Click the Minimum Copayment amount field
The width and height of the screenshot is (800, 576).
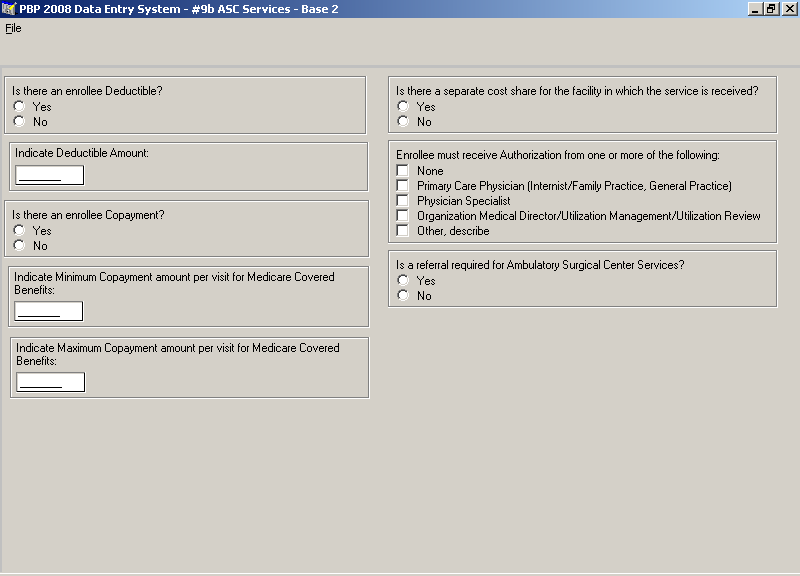click(48, 311)
